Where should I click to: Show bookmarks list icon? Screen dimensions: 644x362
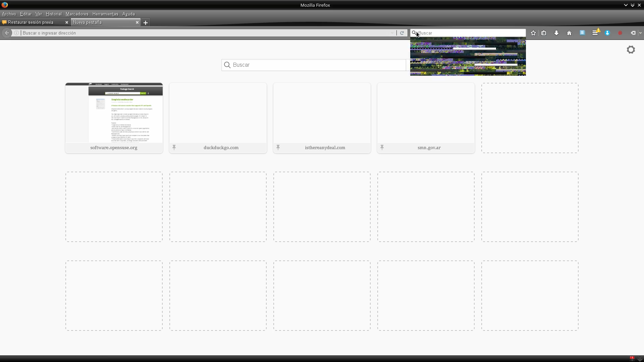tap(544, 33)
